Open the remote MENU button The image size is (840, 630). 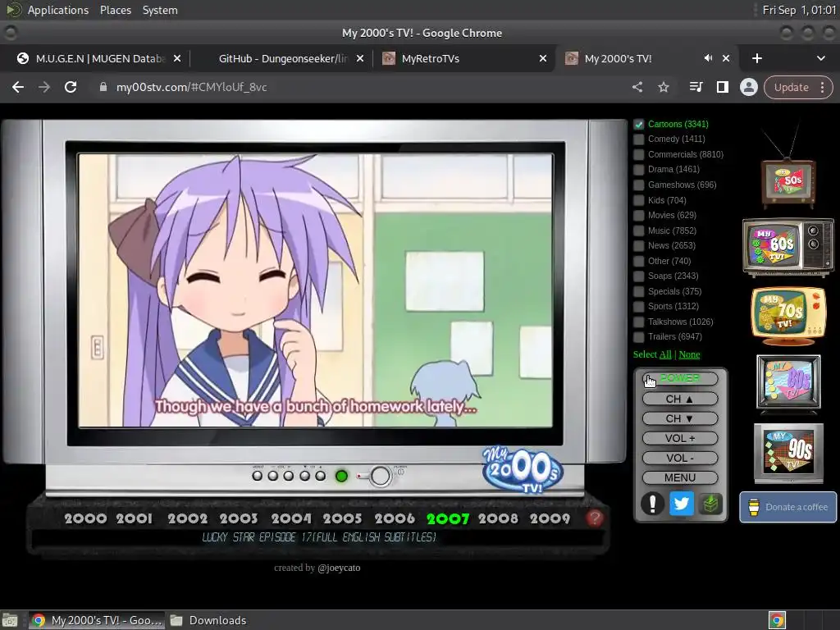tap(680, 478)
